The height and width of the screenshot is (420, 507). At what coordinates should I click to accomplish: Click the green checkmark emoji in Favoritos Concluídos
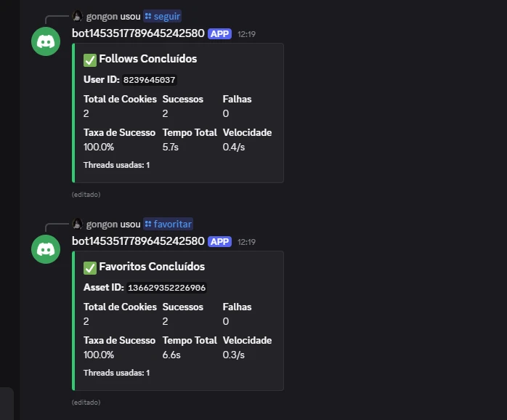click(x=90, y=267)
